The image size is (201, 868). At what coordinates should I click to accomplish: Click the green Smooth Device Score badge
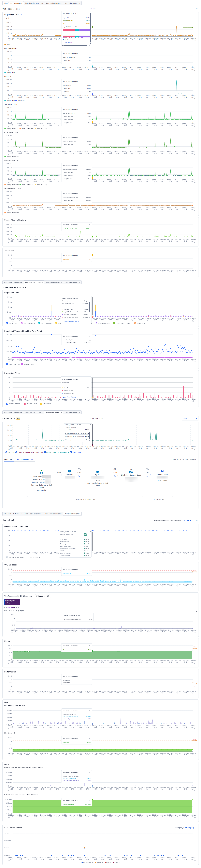point(85,535)
